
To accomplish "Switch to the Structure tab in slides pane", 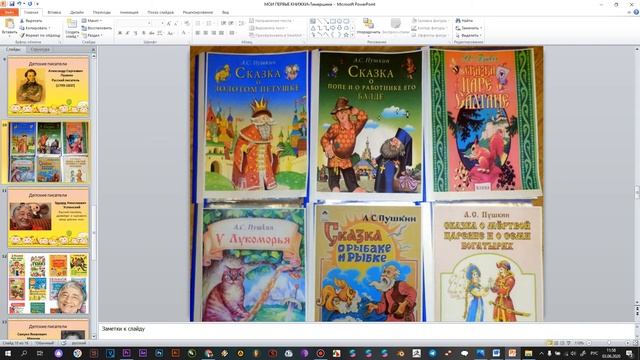I will coord(40,49).
